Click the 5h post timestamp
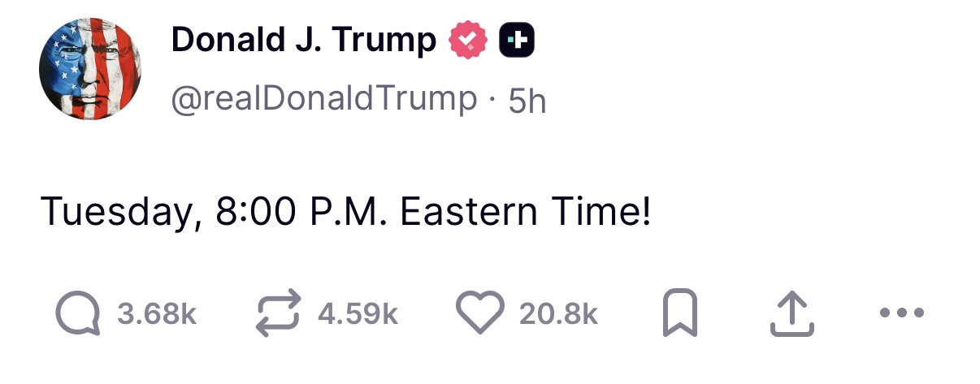The image size is (980, 384). coord(527,101)
